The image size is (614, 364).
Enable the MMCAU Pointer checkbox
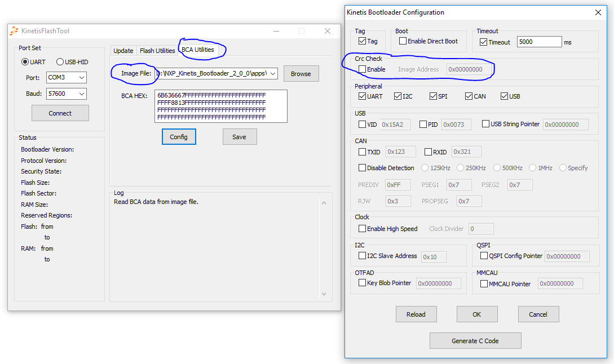tap(484, 284)
